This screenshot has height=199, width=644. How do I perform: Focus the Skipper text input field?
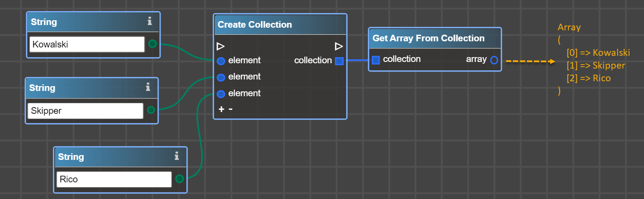pos(85,111)
